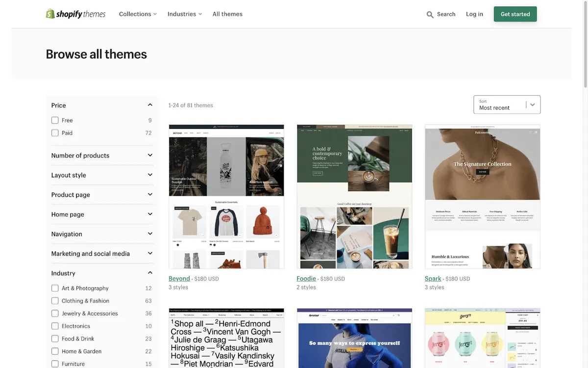Viewport: 588px width, 368px height.
Task: Check the Paid price filter
Action: [55, 133]
